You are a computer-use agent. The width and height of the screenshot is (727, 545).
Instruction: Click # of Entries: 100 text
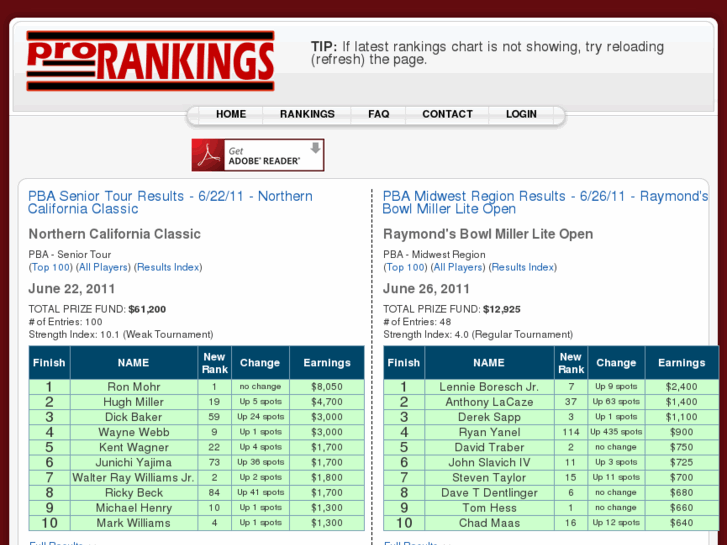65,322
